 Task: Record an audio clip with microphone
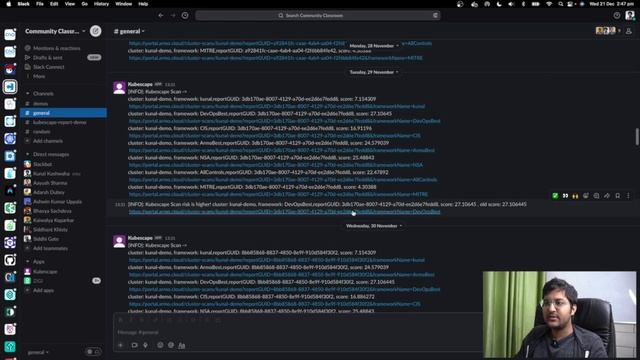coord(145,345)
